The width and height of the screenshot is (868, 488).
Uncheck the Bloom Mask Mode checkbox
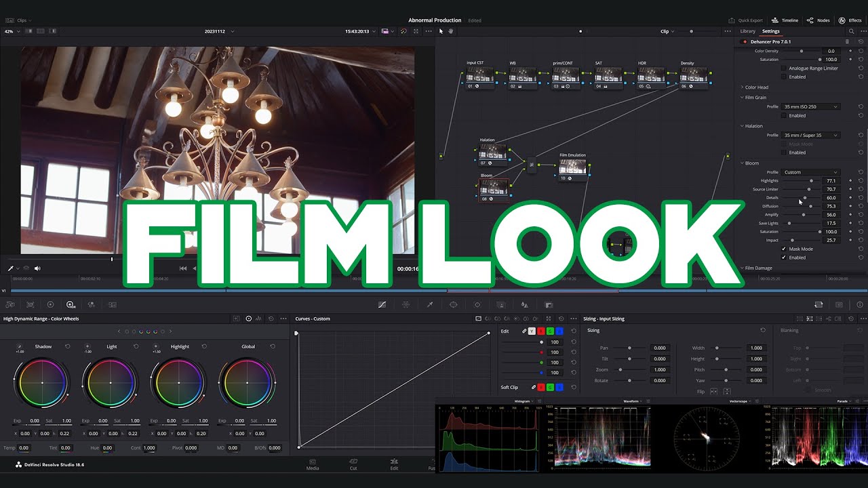pos(784,249)
